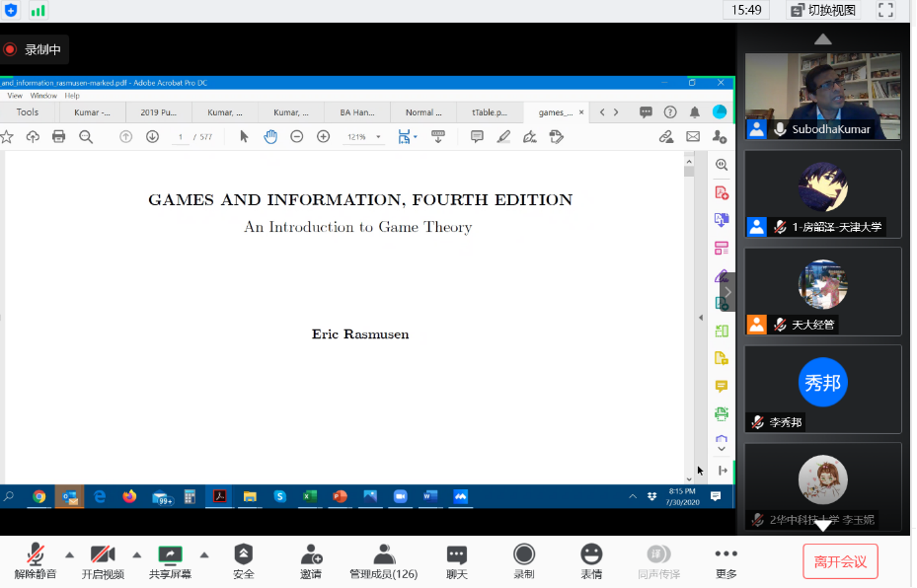The width and height of the screenshot is (917, 588).
Task: Open the 聊天 (Chat) icon
Action: coord(456,555)
